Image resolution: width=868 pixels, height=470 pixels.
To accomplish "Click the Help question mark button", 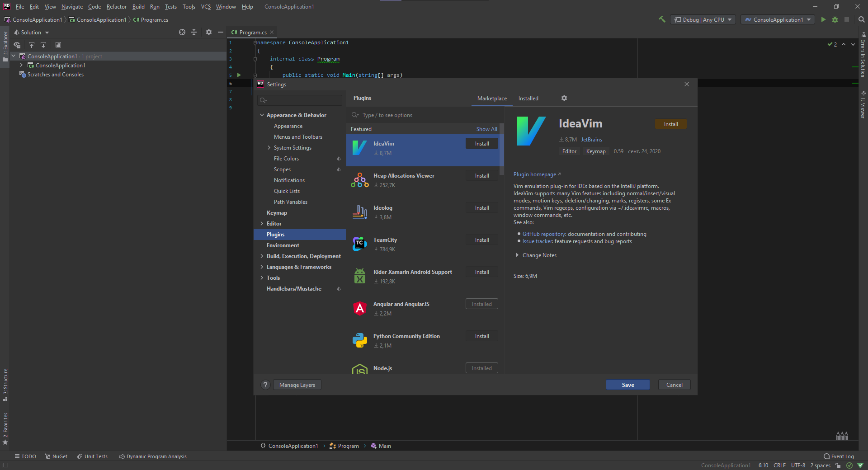I will 265,385.
